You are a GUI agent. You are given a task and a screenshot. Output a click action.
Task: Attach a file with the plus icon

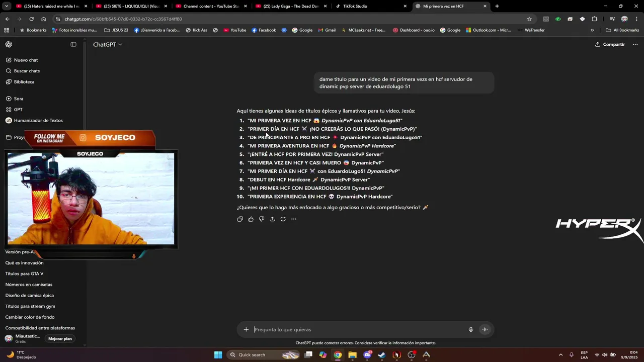click(x=246, y=330)
